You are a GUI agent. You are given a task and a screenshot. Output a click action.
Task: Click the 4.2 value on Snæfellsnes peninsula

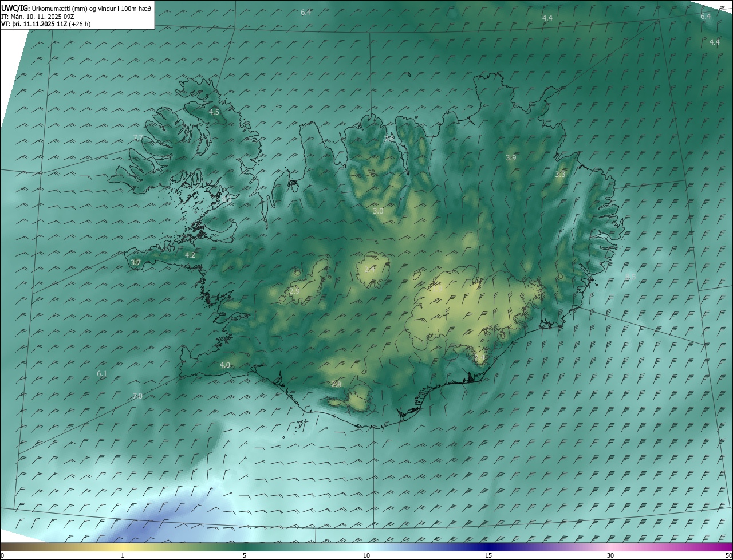190,255
